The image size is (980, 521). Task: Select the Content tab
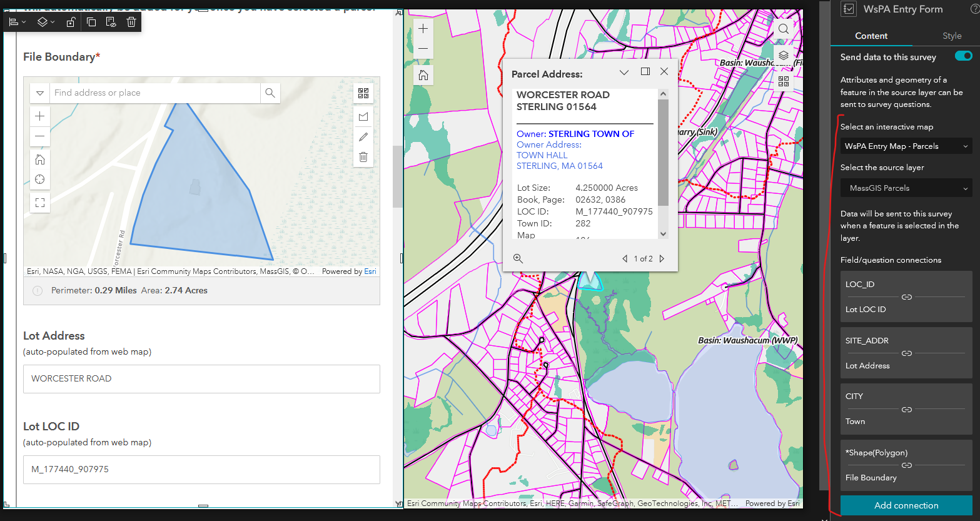[871, 36]
